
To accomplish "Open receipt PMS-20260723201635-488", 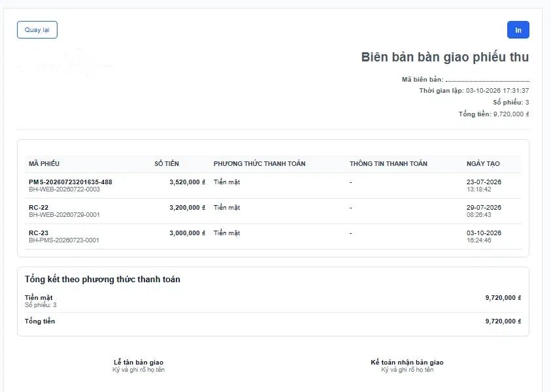I will [71, 182].
